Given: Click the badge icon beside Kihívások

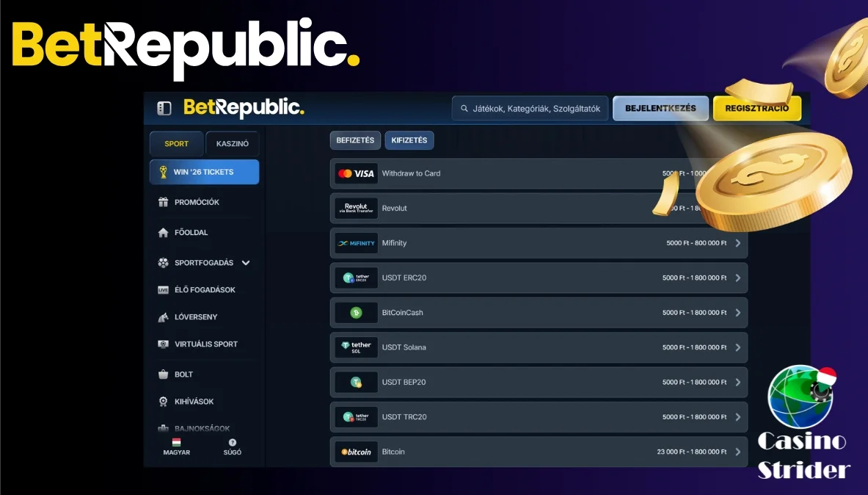Looking at the screenshot, I should point(164,401).
